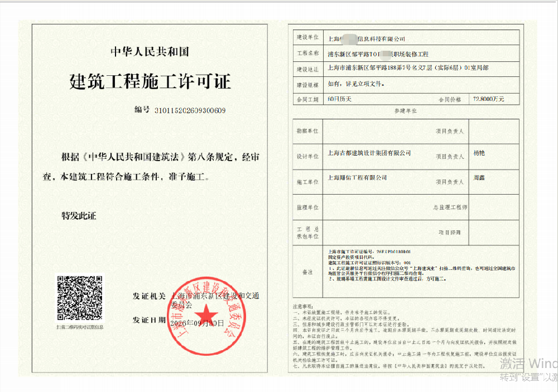The width and height of the screenshot is (558, 392).
Task: Click the 参建单位 section header
Action: pos(405,111)
